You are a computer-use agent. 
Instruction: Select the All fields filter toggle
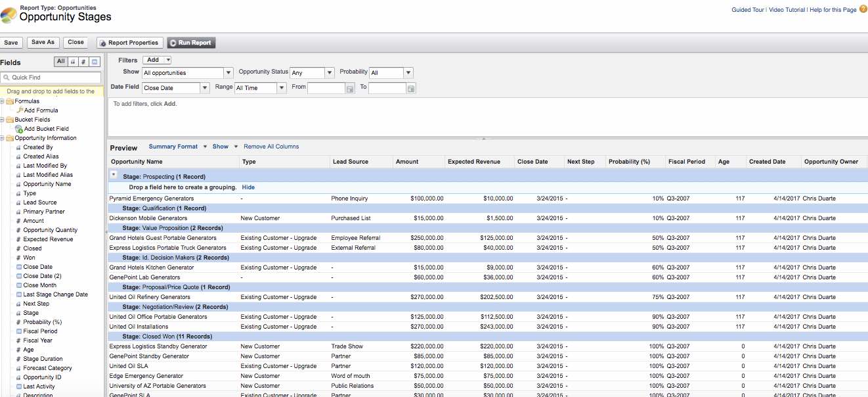coord(60,62)
